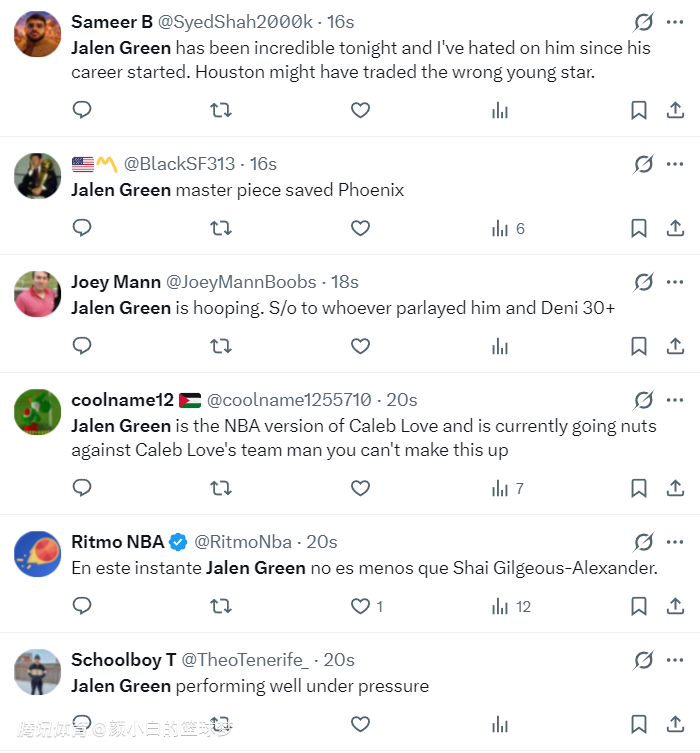View analytics for BlackSF313's tweet

coord(508,229)
